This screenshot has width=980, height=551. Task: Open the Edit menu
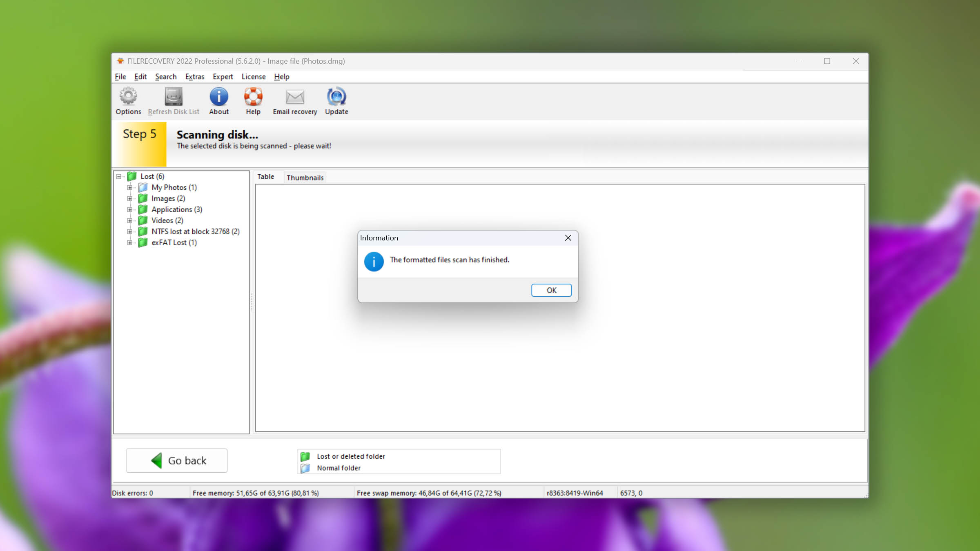(140, 77)
